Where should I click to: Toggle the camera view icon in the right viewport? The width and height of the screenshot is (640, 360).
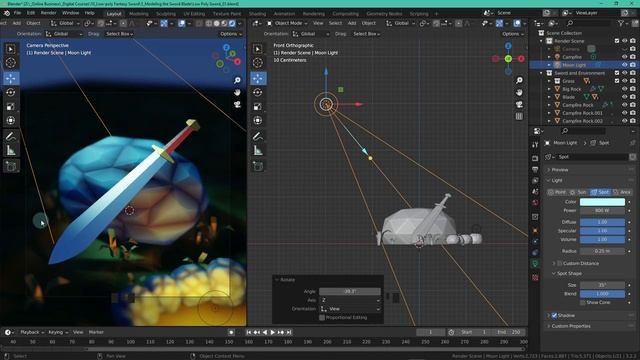tap(519, 104)
